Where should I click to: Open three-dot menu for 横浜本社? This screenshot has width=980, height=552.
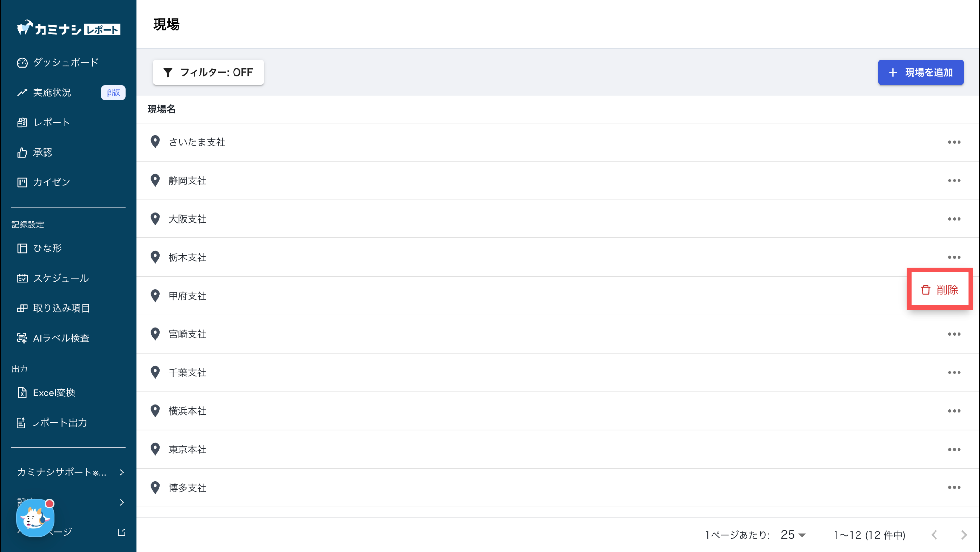pyautogui.click(x=954, y=411)
